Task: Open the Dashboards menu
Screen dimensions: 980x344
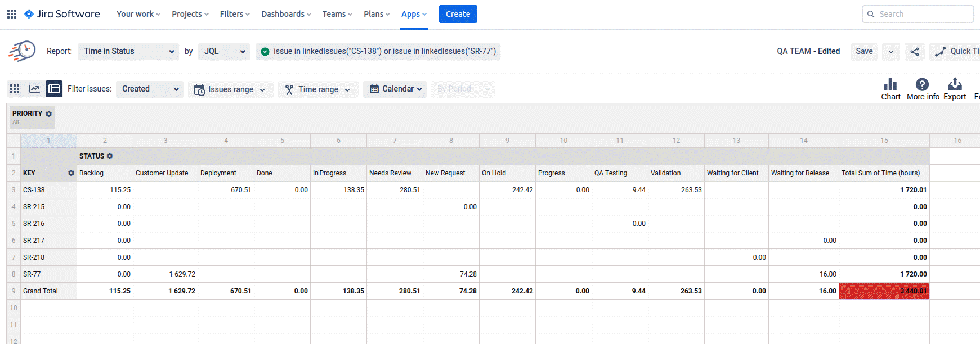Action: tap(286, 14)
